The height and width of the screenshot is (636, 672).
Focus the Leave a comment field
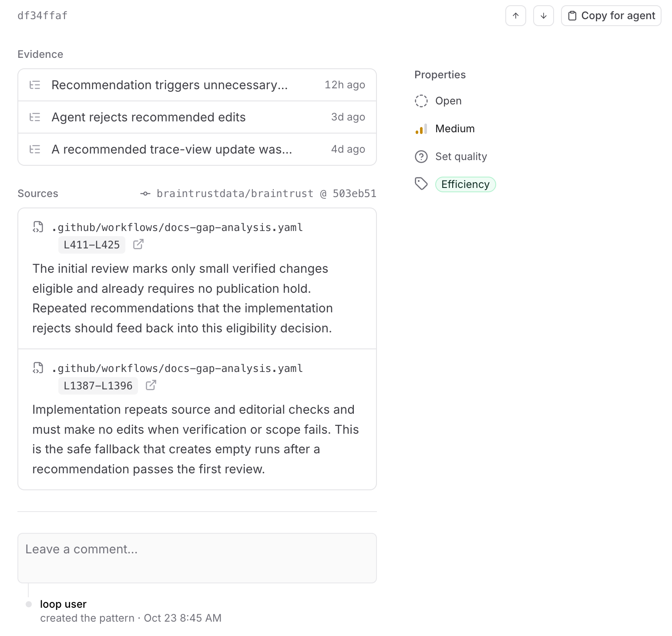tap(197, 558)
